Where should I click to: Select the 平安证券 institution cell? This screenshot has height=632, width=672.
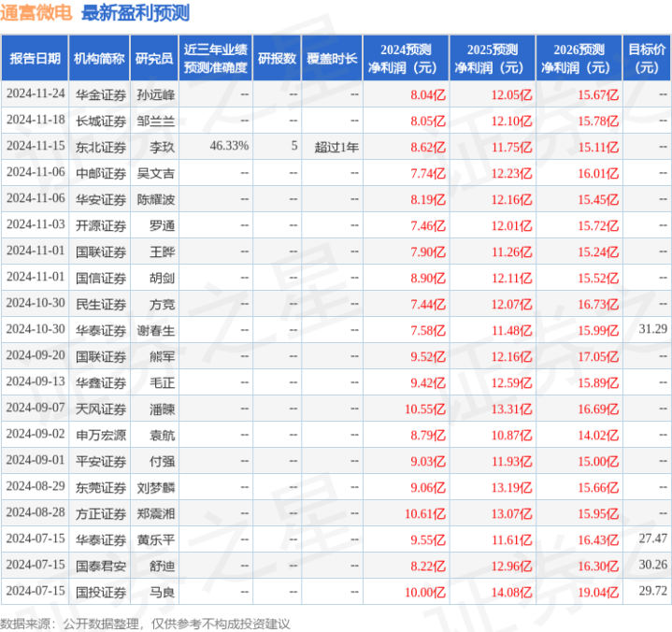click(101, 461)
